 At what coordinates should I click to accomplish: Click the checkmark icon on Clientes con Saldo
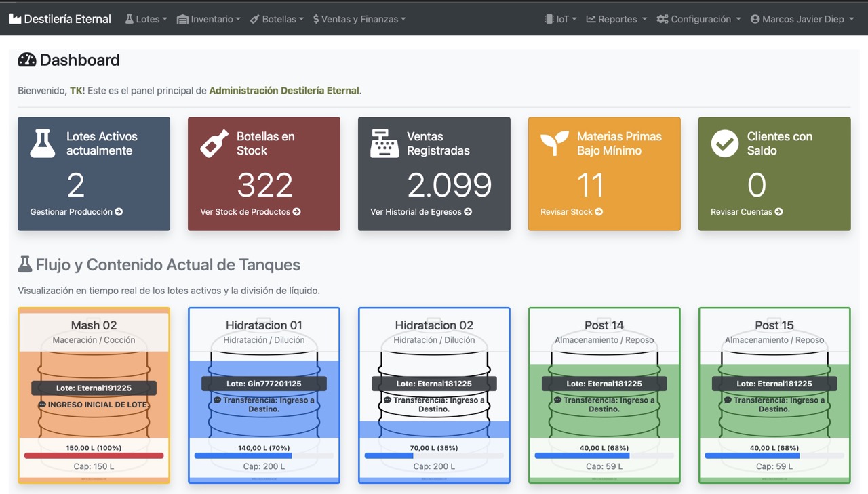click(725, 143)
